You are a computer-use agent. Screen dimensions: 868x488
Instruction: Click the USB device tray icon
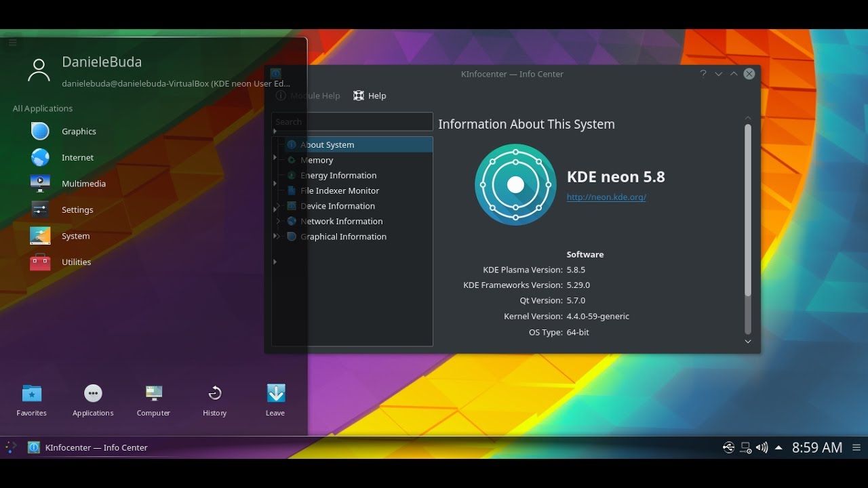tap(728, 447)
